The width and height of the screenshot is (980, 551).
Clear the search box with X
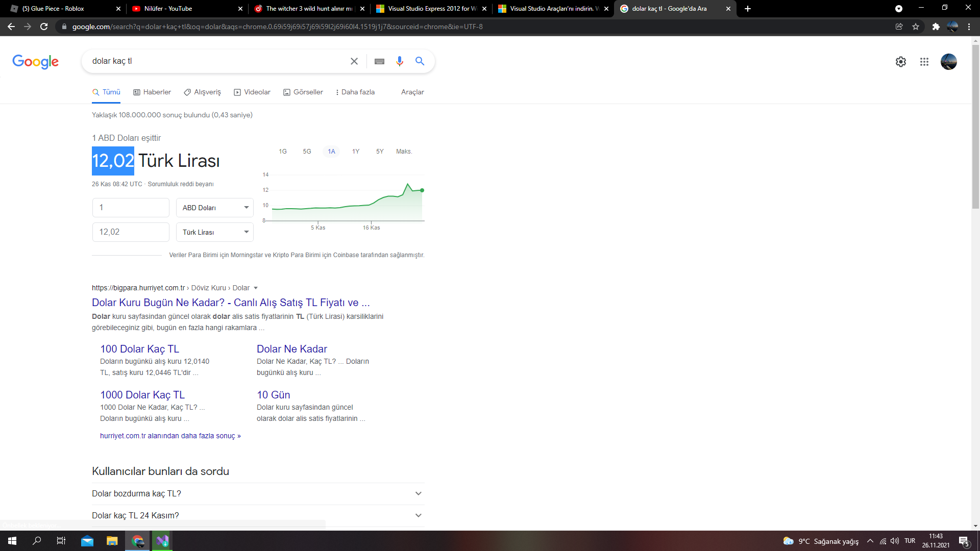[354, 61]
